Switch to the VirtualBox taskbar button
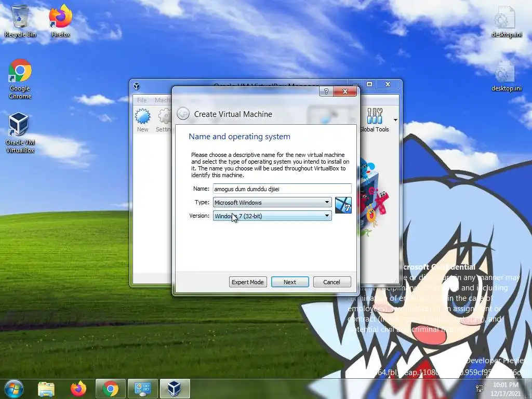 [175, 389]
